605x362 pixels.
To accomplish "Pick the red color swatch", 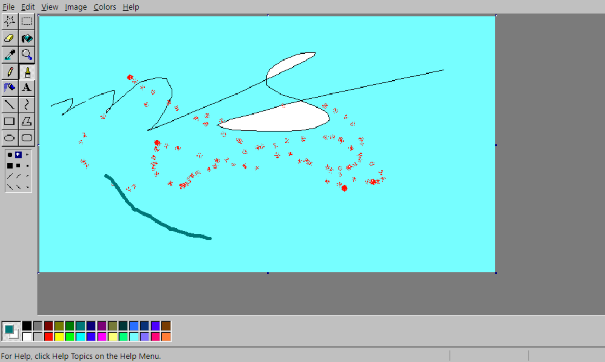I will click(x=48, y=337).
